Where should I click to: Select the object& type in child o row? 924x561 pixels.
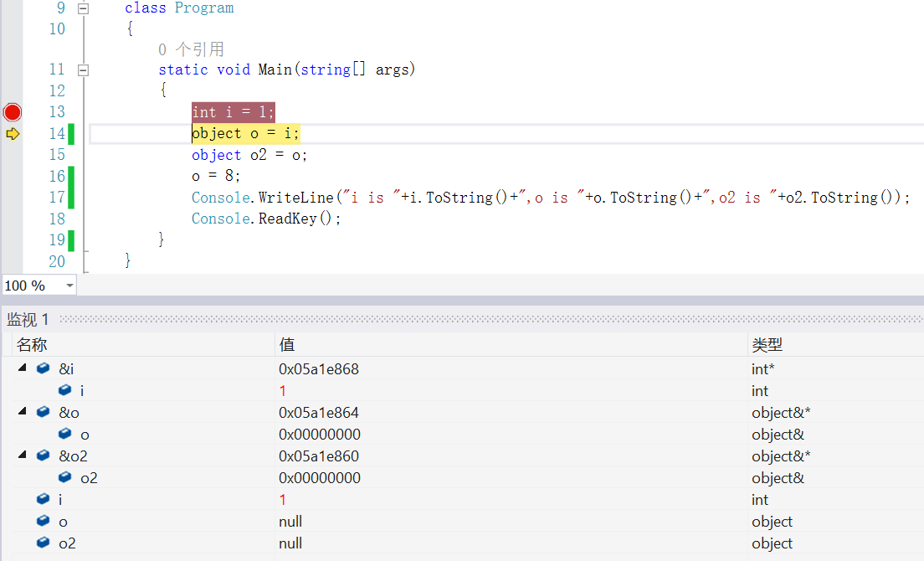(x=778, y=435)
